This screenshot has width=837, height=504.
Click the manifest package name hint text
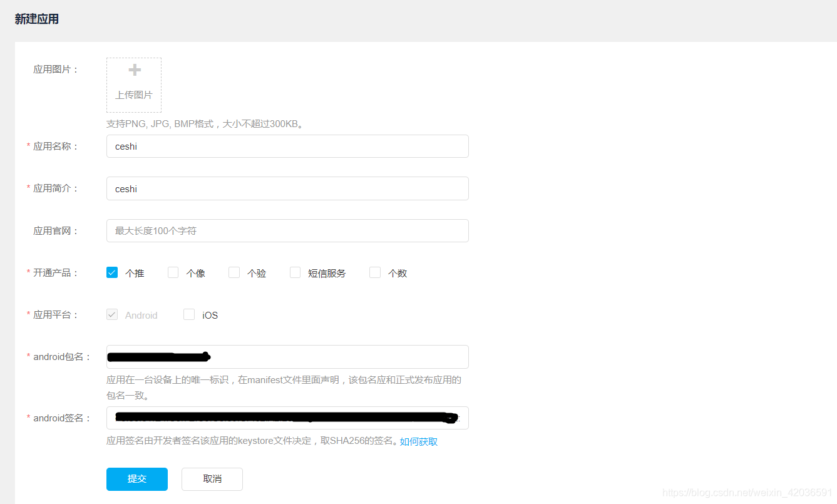pyautogui.click(x=284, y=388)
